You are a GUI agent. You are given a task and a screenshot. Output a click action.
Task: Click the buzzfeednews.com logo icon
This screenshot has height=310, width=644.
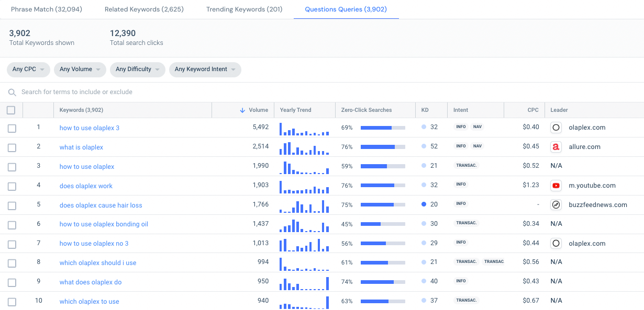tap(556, 205)
